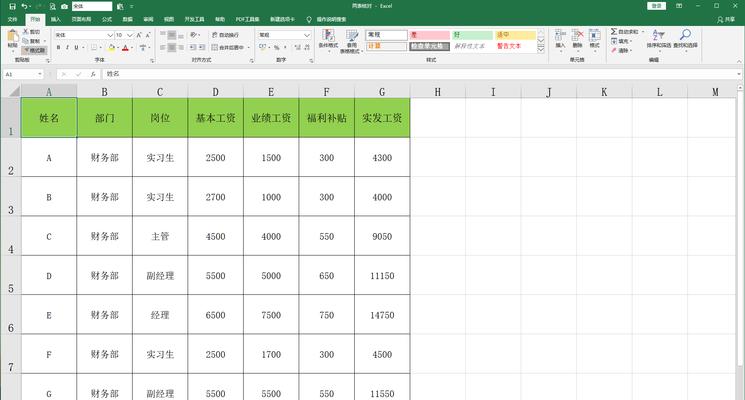The height and width of the screenshot is (400, 745).
Task: Open Format as Table (套用表格格式)
Action: click(352, 42)
